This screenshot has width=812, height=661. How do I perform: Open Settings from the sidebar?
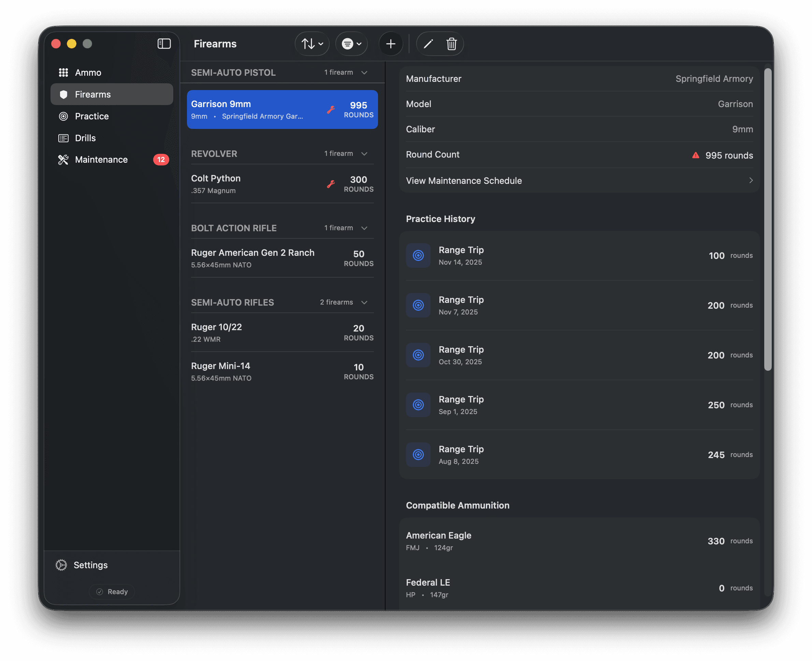[91, 565]
